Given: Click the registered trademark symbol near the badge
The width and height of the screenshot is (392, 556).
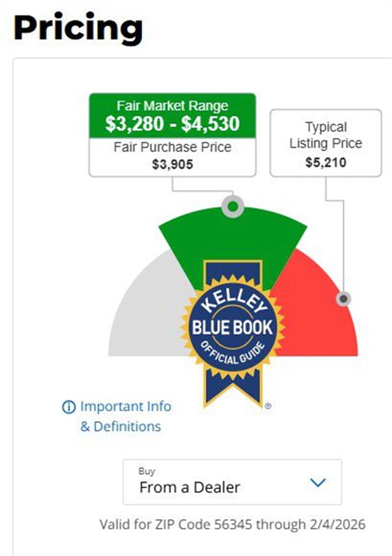Looking at the screenshot, I should 268,406.
